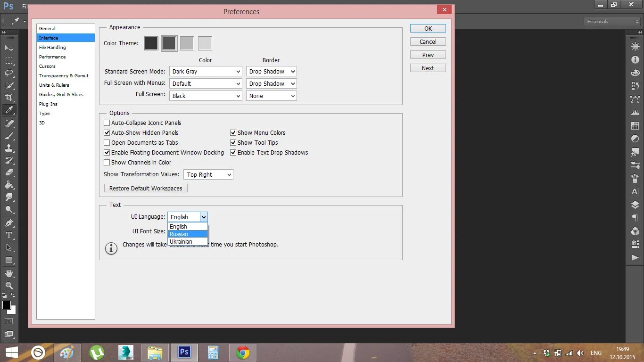Check Show Channels in Color
The width and height of the screenshot is (644, 362).
[107, 162]
